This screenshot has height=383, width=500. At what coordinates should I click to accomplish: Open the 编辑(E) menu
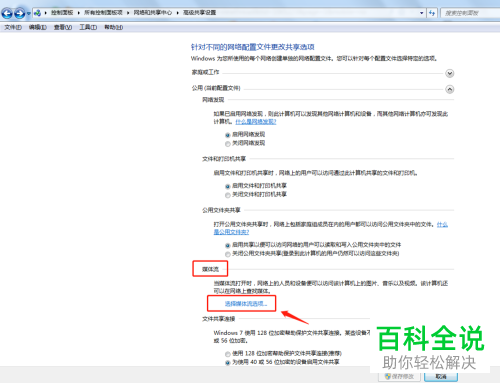coord(38,27)
